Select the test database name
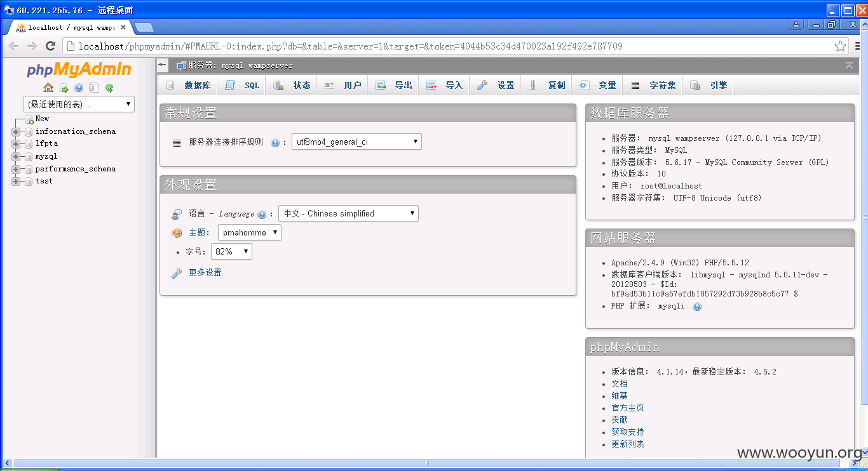 [x=44, y=182]
